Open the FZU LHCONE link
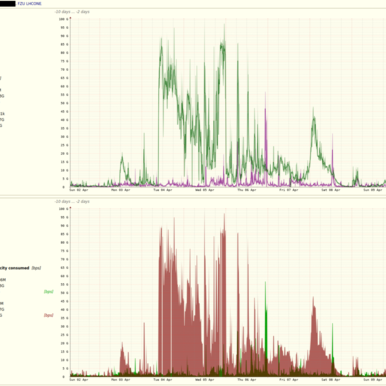 pos(29,4)
